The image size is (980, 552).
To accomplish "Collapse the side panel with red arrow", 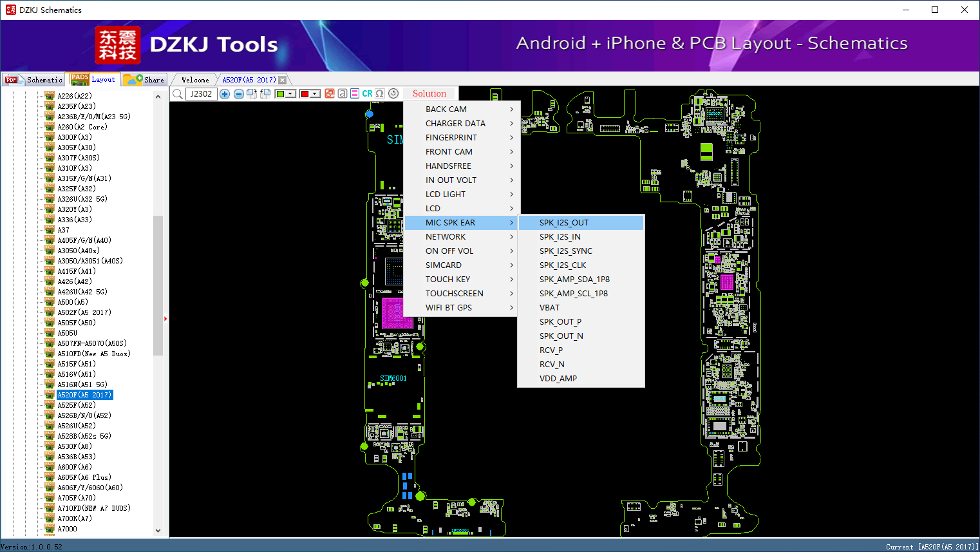I will click(x=165, y=319).
